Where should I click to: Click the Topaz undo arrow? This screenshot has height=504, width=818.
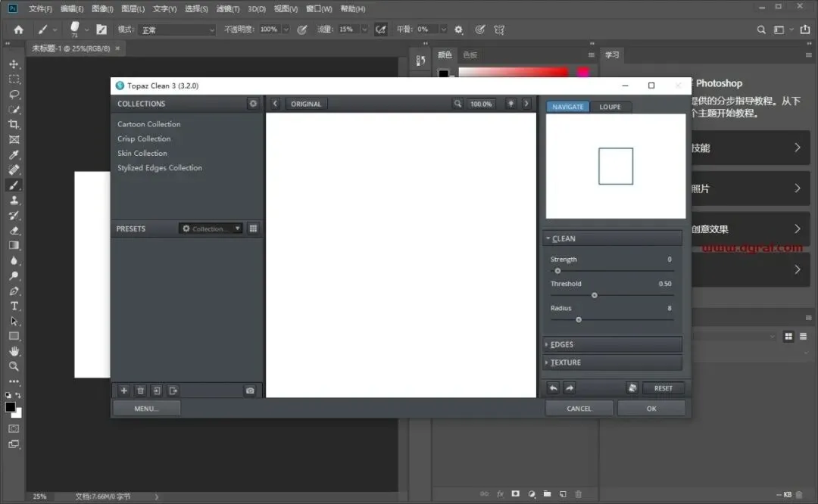553,387
